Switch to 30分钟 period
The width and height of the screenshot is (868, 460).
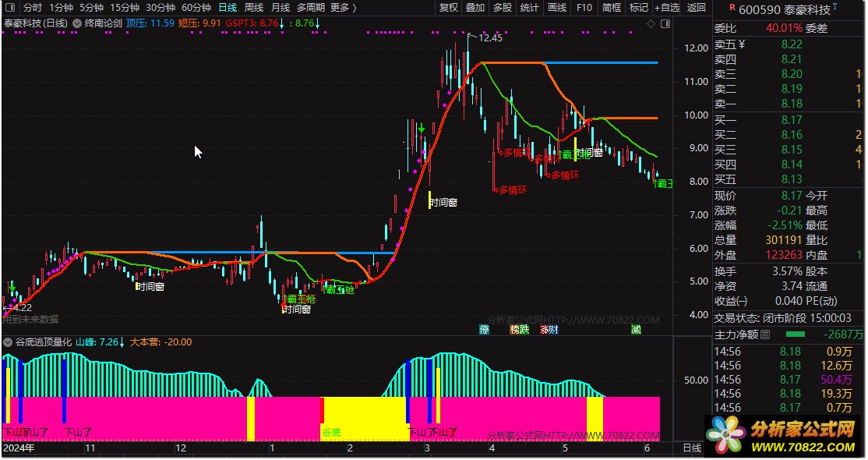click(161, 8)
